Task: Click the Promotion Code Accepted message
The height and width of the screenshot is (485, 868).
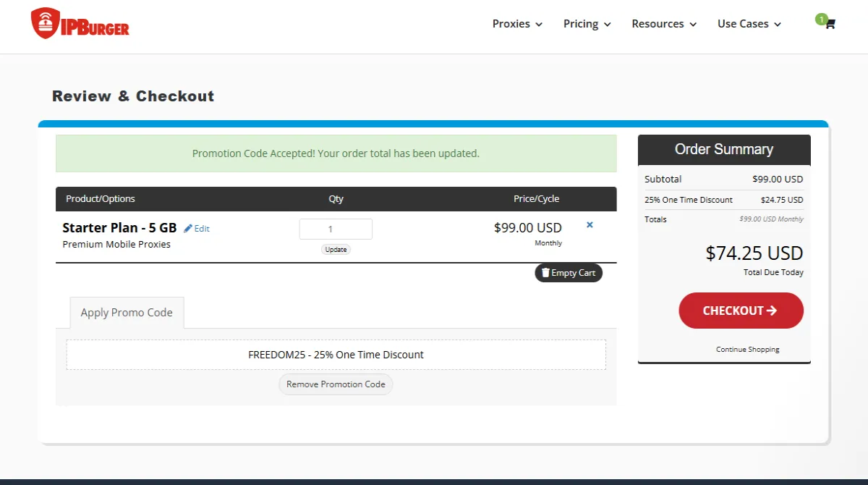Action: 336,153
